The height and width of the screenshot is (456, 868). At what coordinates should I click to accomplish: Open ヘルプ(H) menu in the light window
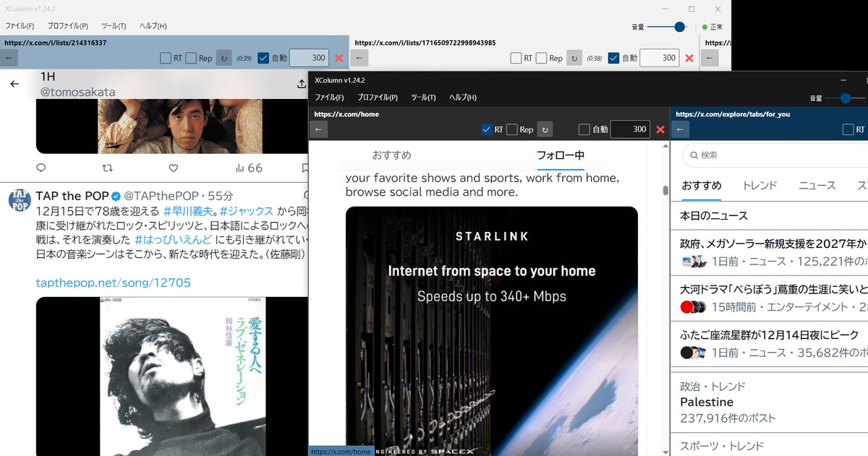153,26
